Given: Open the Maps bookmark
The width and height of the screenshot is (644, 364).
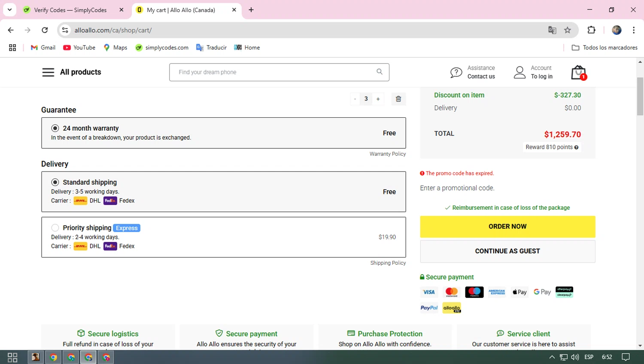Looking at the screenshot, I should click(x=115, y=48).
